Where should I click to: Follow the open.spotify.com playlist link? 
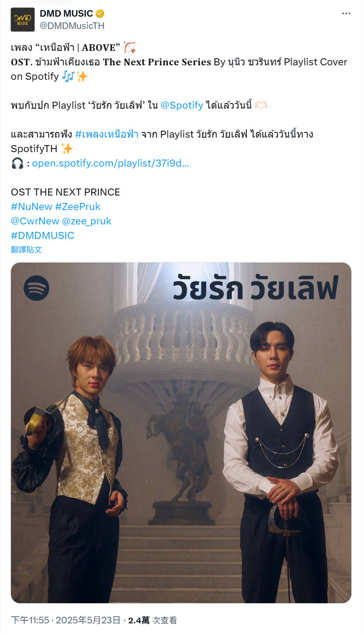(x=110, y=164)
